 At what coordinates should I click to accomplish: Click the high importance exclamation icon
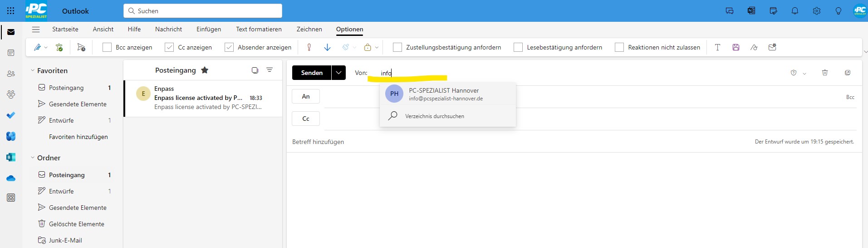(x=309, y=47)
